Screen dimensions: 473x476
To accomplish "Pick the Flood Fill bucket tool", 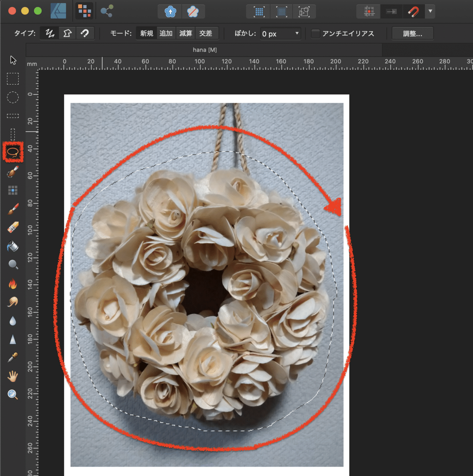I will (x=13, y=246).
